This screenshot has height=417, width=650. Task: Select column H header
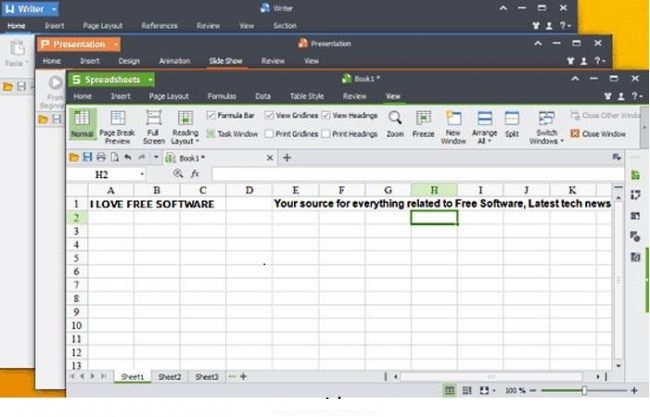[x=434, y=190]
